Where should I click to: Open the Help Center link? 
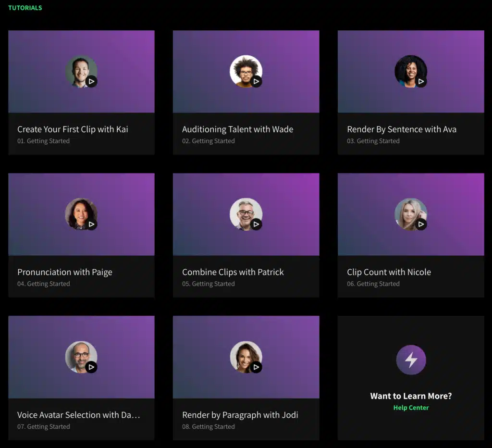tap(411, 407)
